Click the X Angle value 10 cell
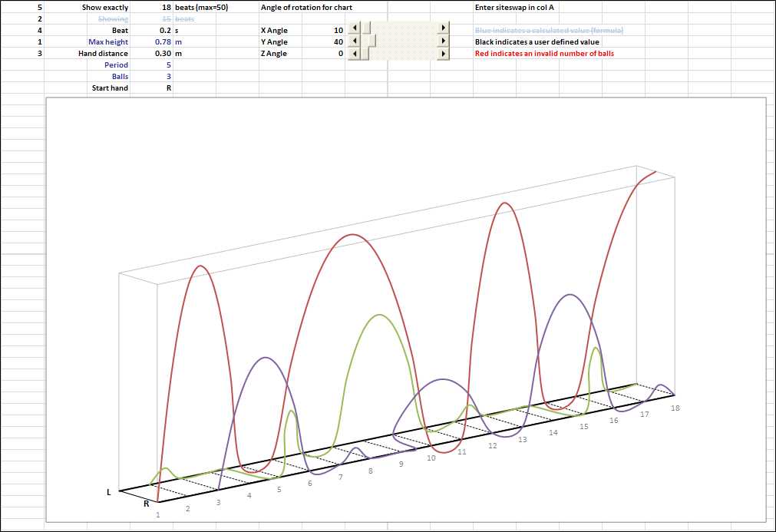This screenshot has height=532, width=776. pos(324,30)
